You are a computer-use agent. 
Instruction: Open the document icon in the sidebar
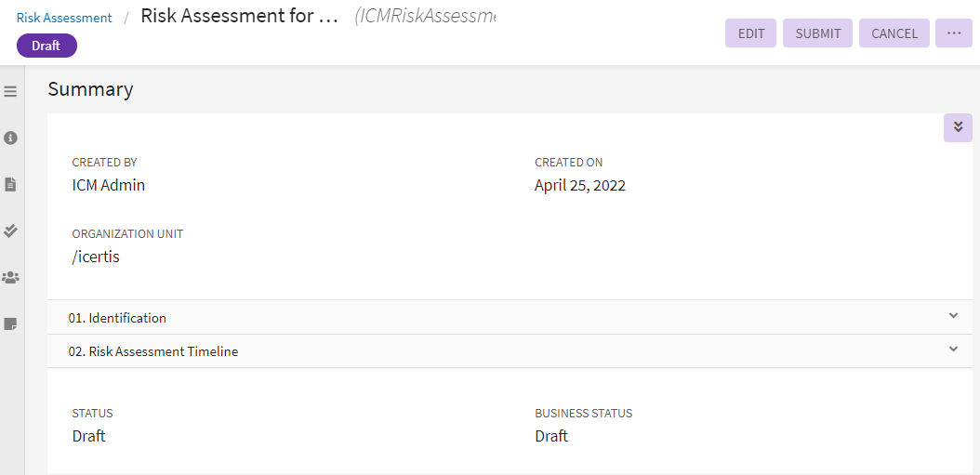click(x=11, y=184)
